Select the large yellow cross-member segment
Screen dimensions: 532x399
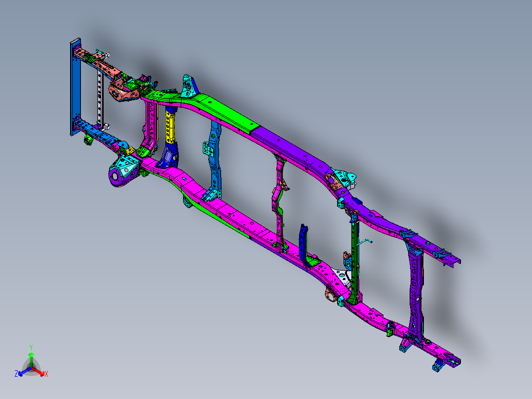pyautogui.click(x=170, y=127)
